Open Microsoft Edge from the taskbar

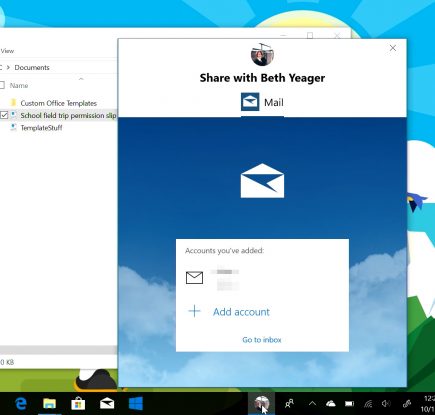pos(21,404)
